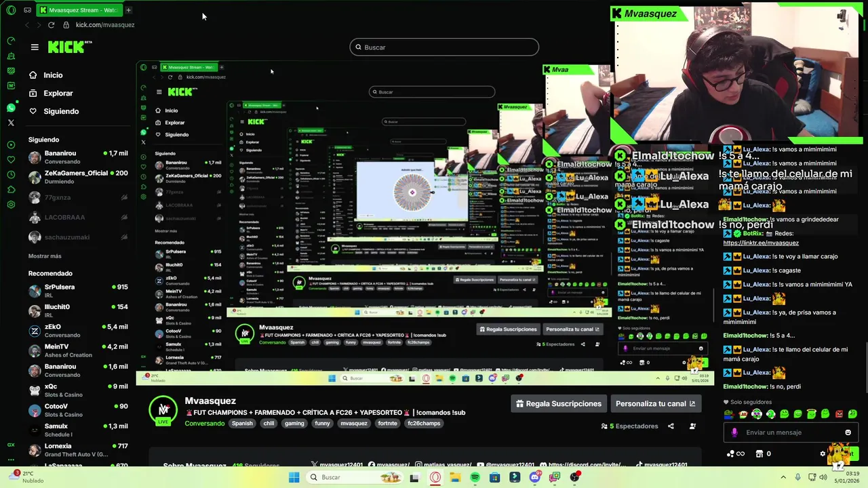Open bookmarks heart in Opera sidebar
This screenshot has width=868, height=488.
[11, 159]
